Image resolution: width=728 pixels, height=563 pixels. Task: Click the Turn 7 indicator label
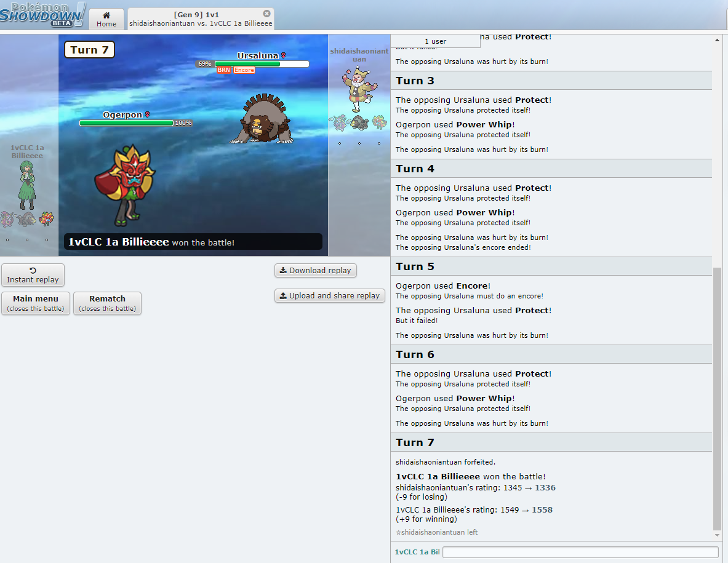click(x=90, y=50)
